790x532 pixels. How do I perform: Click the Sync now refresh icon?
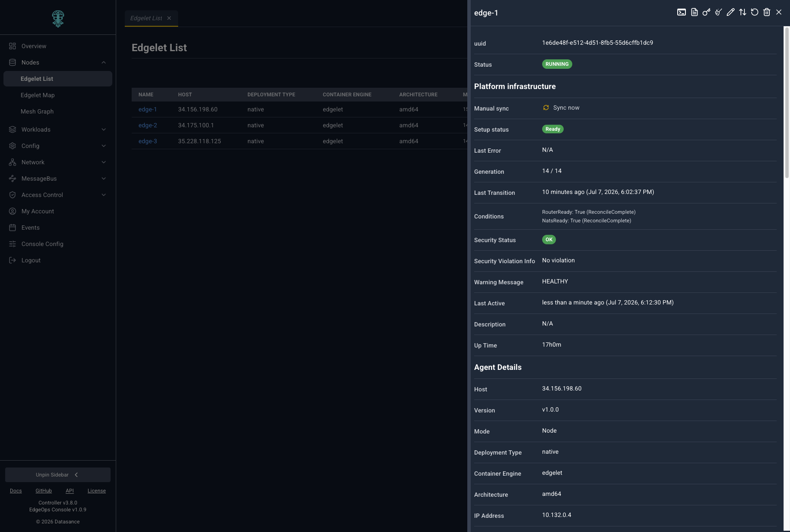(546, 108)
